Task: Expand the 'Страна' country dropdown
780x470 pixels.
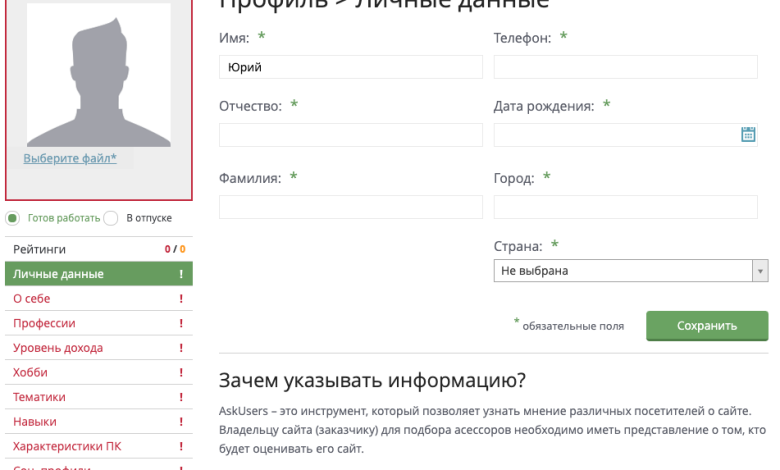Action: click(x=624, y=271)
